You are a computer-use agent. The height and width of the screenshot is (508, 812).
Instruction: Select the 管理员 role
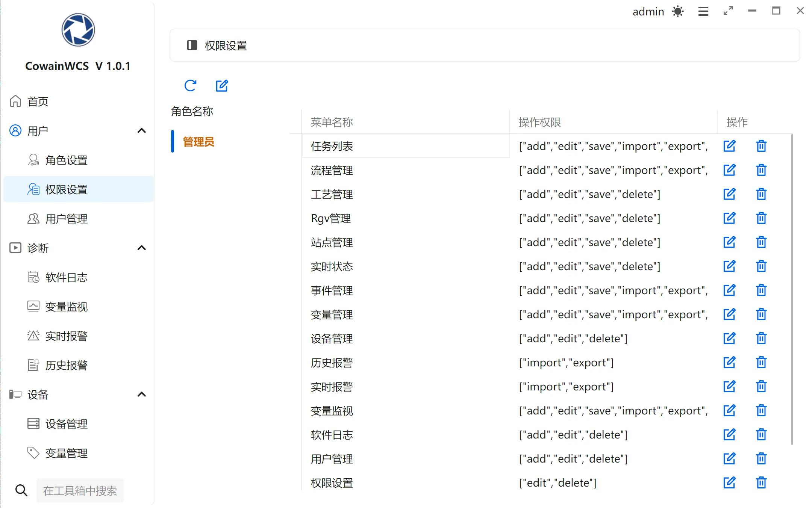(x=198, y=142)
